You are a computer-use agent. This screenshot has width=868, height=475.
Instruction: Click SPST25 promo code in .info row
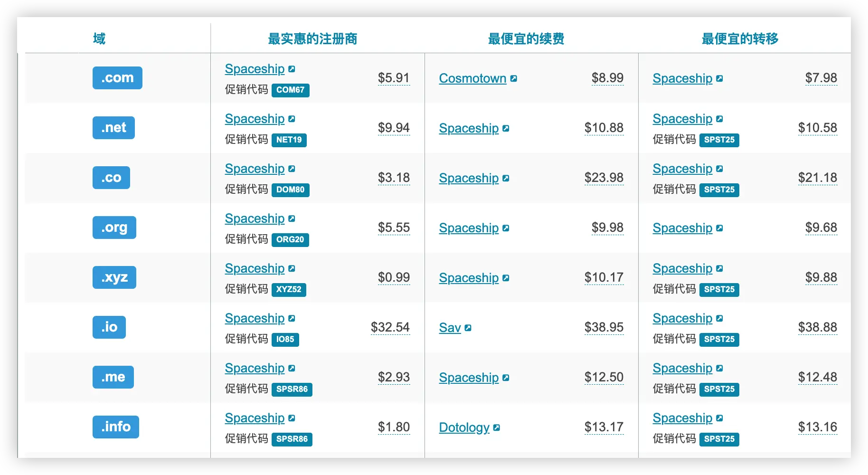click(x=719, y=439)
